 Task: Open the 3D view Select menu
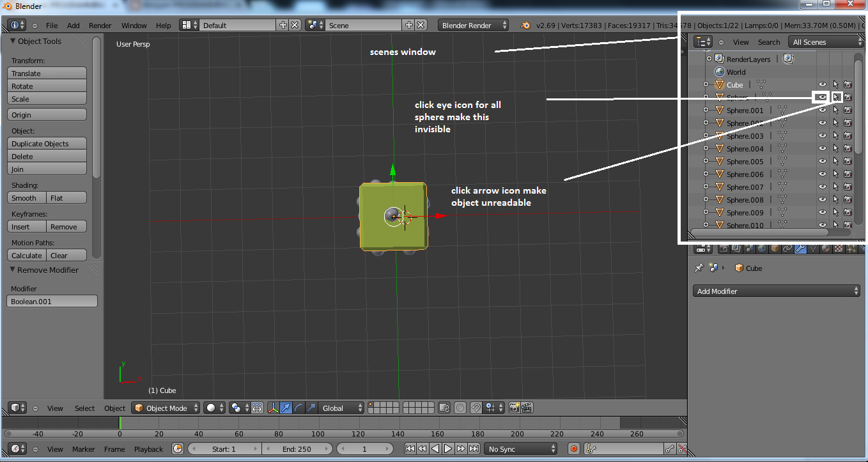tap(84, 408)
